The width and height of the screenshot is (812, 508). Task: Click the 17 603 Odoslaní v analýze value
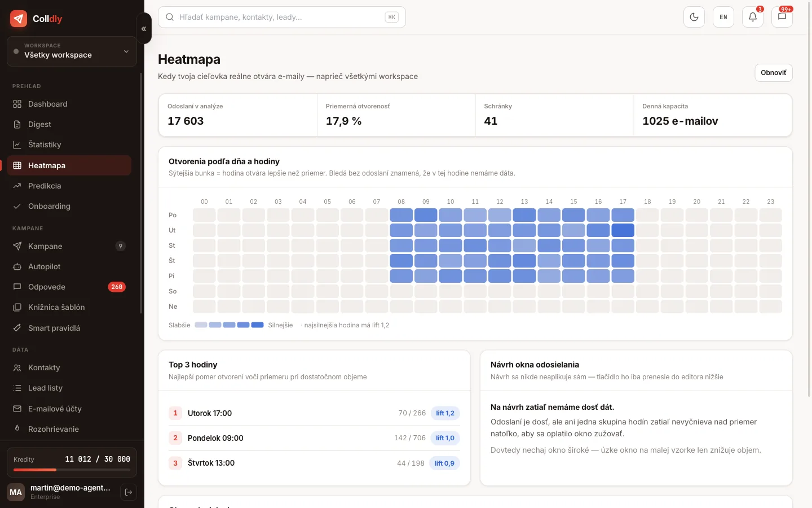[186, 121]
